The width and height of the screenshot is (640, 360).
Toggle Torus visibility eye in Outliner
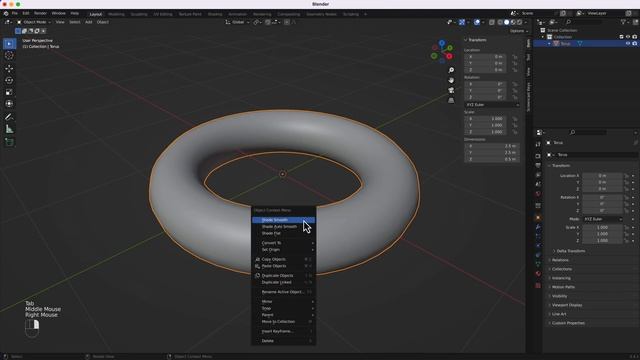coord(628,43)
